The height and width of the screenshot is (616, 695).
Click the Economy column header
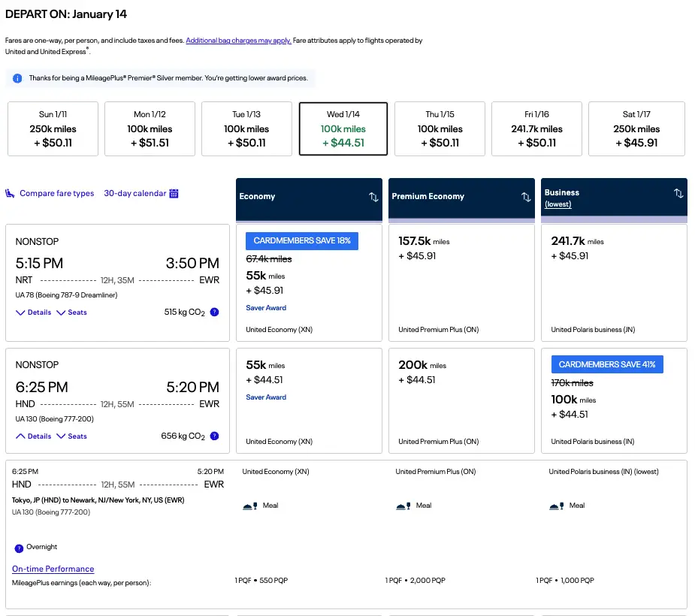click(x=309, y=199)
